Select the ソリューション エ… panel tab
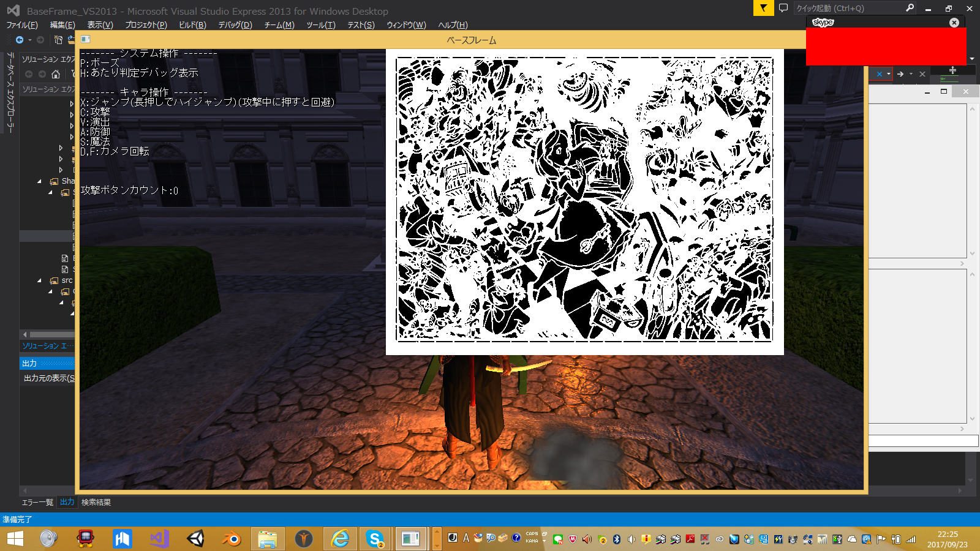This screenshot has width=980, height=551. coord(47,346)
